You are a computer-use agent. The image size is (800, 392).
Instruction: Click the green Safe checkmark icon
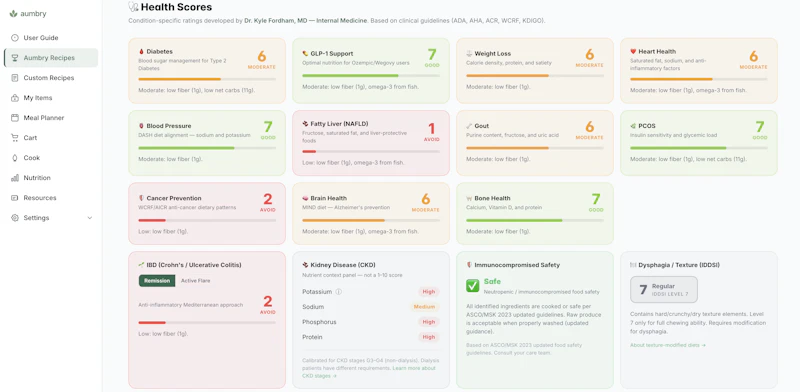point(472,285)
